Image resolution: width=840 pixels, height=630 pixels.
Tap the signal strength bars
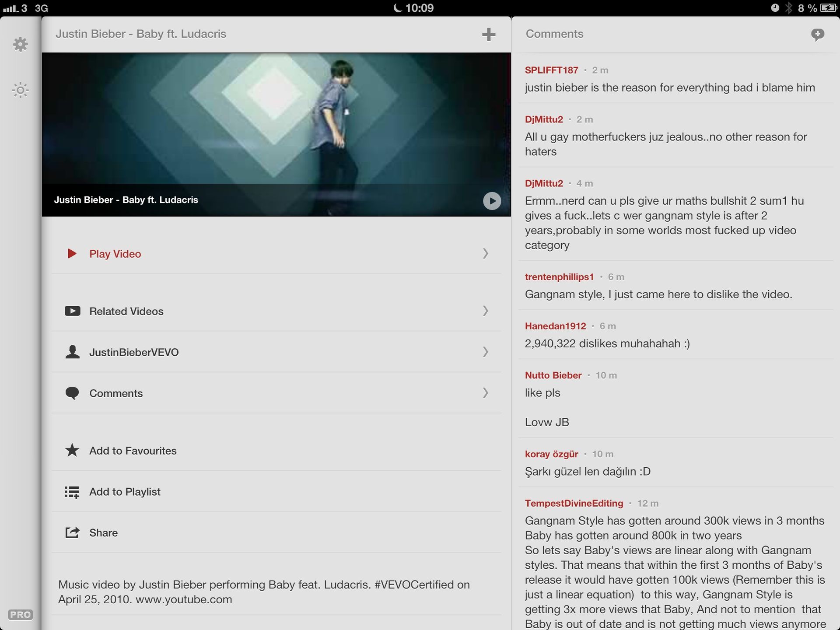[x=10, y=8]
